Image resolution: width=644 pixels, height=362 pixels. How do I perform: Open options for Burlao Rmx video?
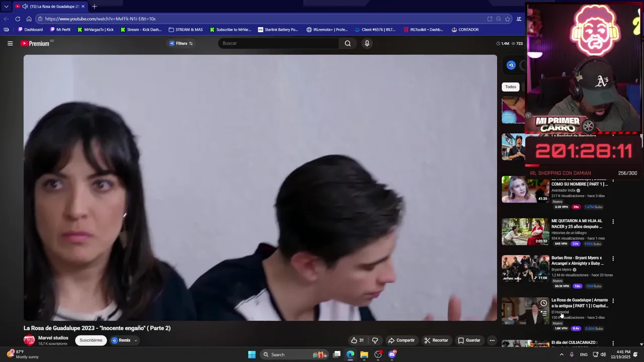coord(613,258)
